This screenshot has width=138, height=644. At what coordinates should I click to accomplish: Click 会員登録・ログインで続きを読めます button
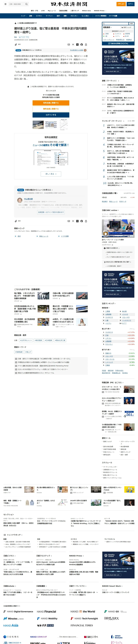[51, 212]
